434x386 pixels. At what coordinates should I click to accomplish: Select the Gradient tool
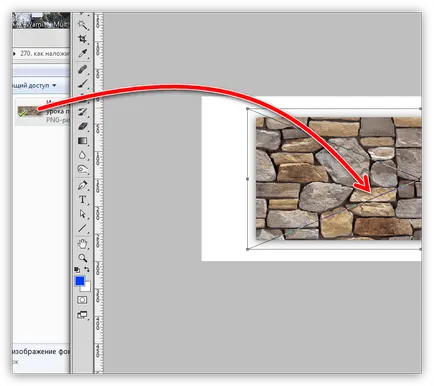pyautogui.click(x=82, y=141)
